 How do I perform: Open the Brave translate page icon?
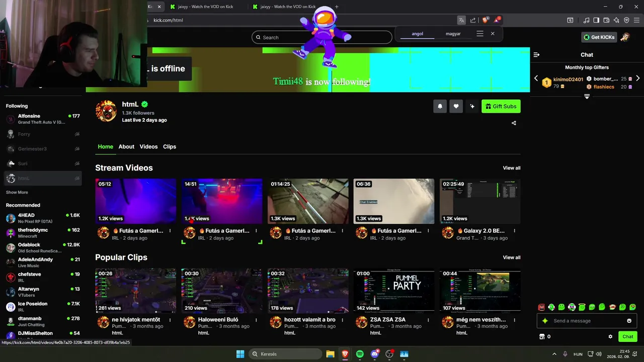(461, 20)
